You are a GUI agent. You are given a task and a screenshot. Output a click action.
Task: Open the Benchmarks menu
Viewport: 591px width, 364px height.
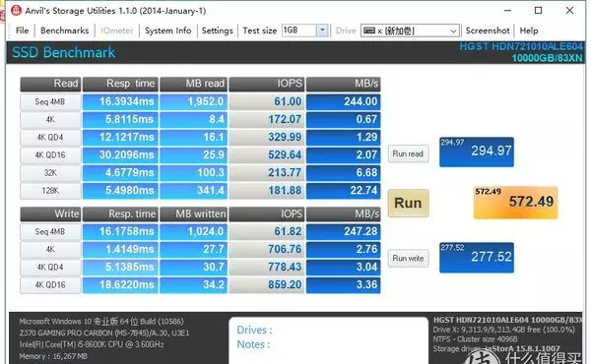click(64, 30)
